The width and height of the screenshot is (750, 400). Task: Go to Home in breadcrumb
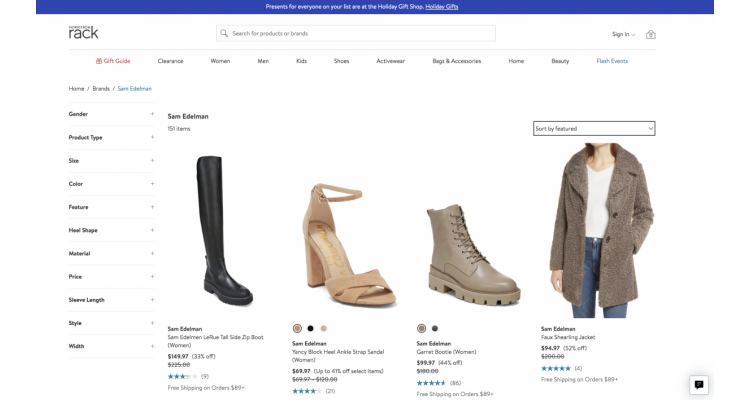click(76, 89)
